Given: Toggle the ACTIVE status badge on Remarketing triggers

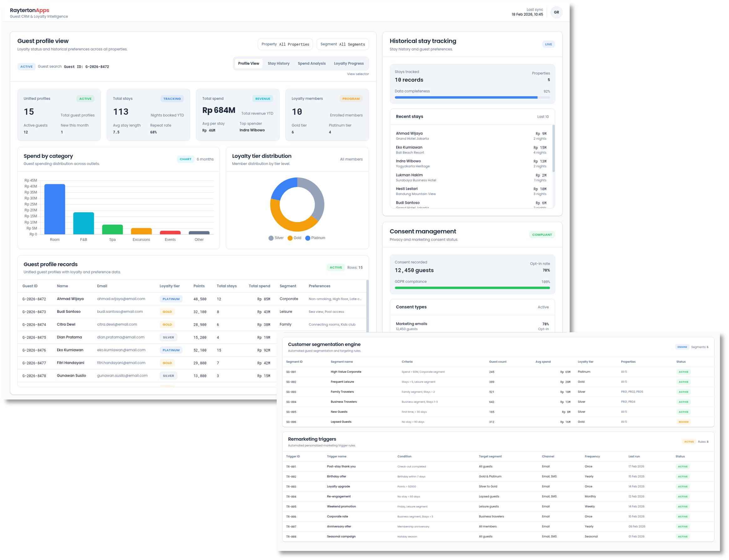Looking at the screenshot, I should (x=689, y=442).
